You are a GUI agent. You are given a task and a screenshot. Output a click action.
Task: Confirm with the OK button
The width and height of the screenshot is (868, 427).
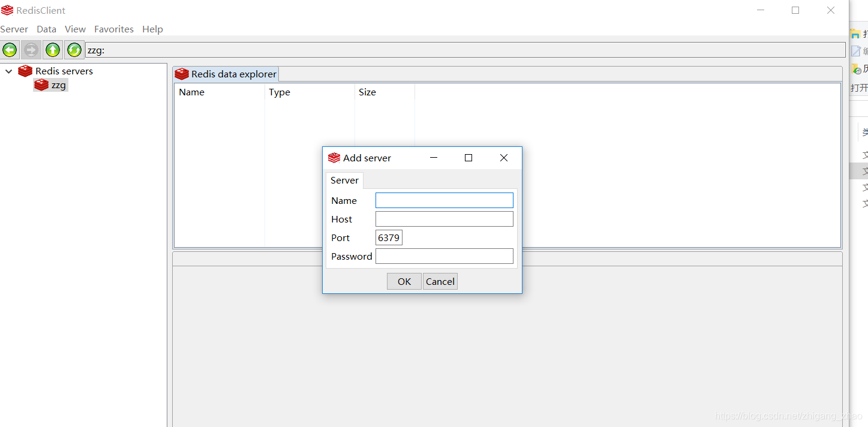pyautogui.click(x=404, y=281)
